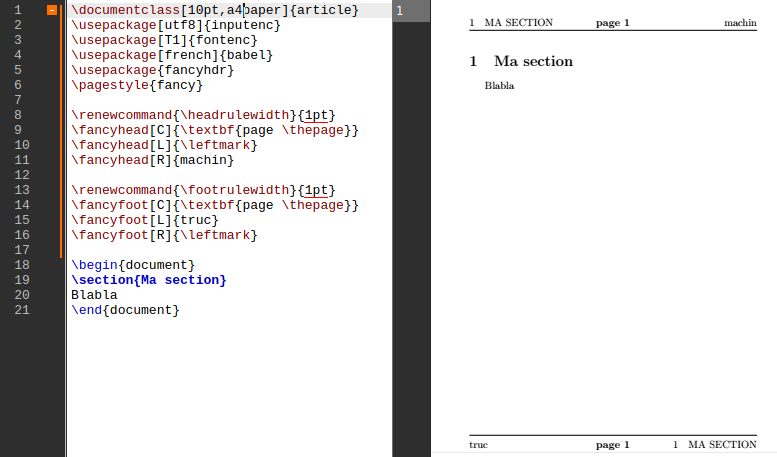Screen dimensions: 777x457
Task: Click 'MA SECTION' in the preview page footer
Action: point(722,445)
